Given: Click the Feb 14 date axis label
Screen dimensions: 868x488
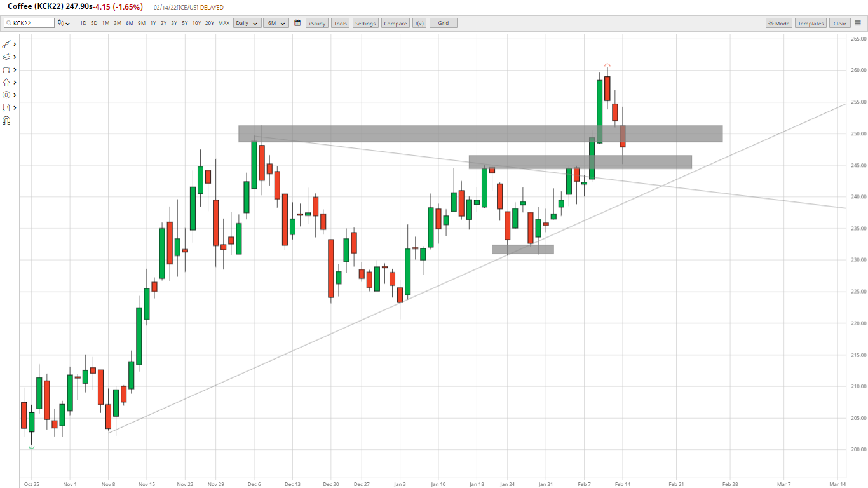Looking at the screenshot, I should point(623,484).
